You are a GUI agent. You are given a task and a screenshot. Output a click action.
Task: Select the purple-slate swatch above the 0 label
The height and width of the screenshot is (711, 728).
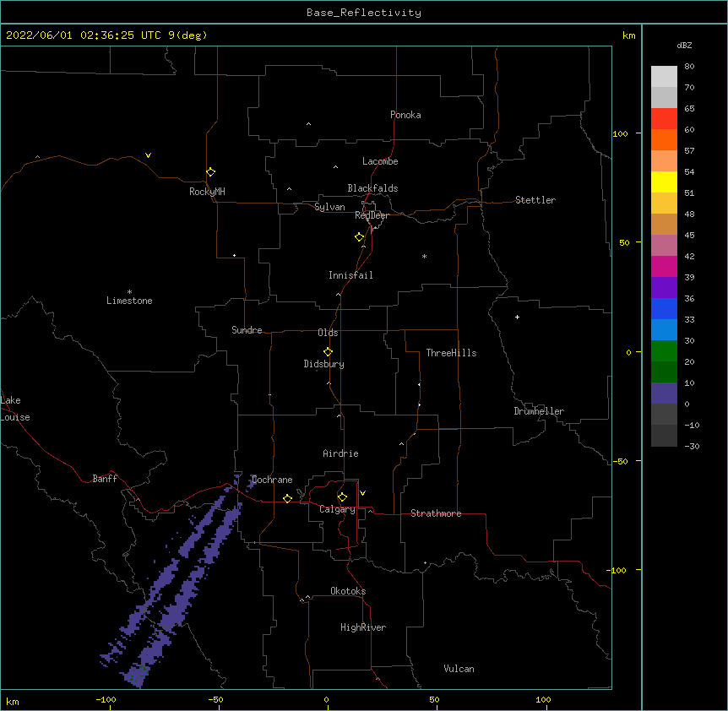pos(664,393)
